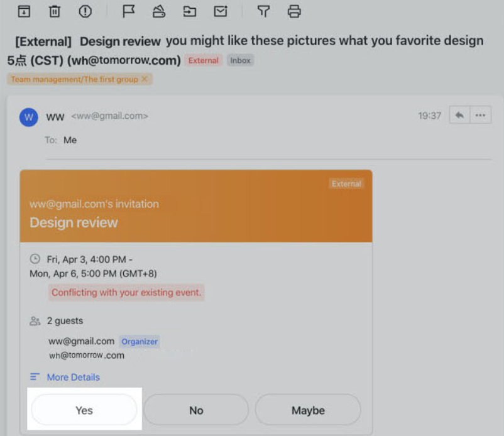Remove the Team management/The first group label
The height and width of the screenshot is (436, 504).
coord(145,79)
